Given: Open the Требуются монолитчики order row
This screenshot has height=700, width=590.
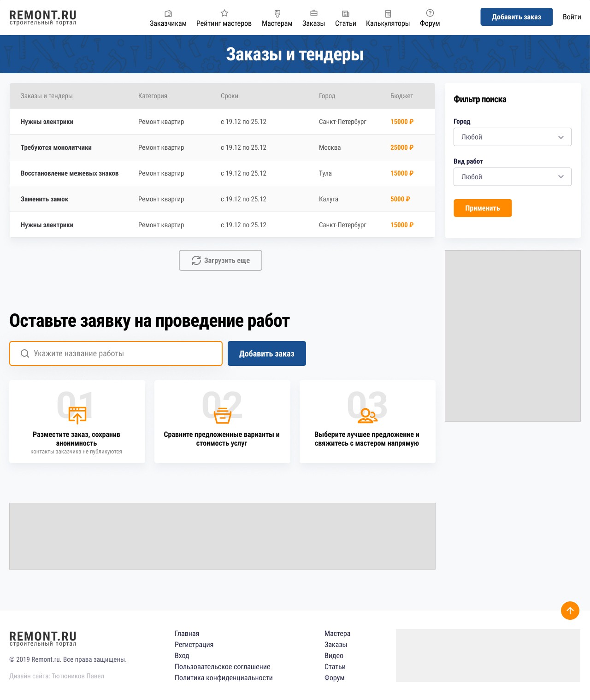Looking at the screenshot, I should coord(222,147).
